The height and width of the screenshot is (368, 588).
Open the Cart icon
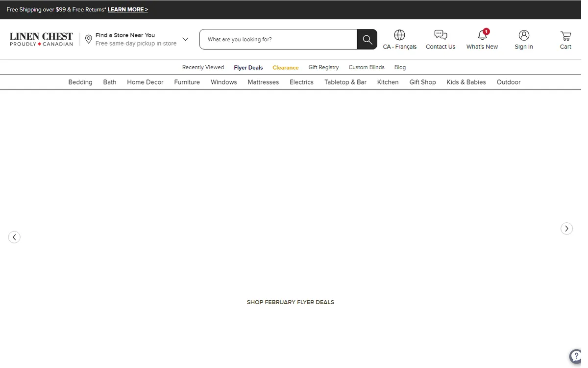[565, 36]
